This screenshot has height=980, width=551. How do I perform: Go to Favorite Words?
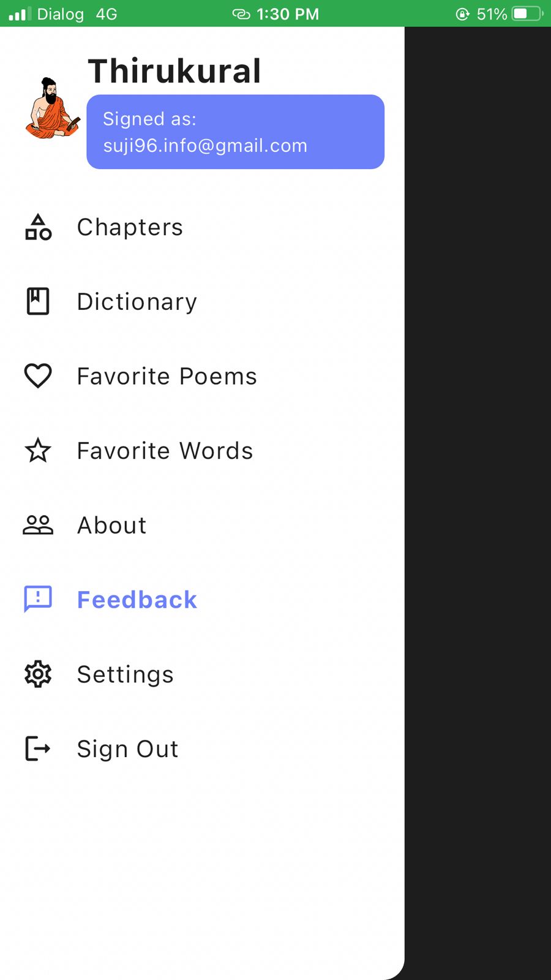202,451
